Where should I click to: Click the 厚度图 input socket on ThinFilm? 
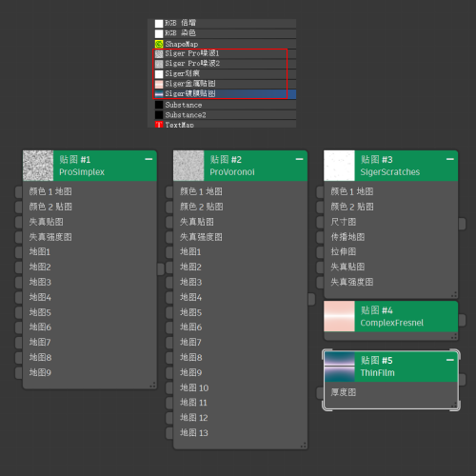point(320,392)
